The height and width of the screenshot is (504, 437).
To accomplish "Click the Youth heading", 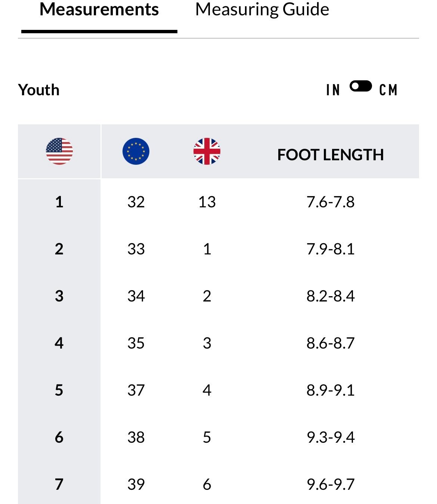I will pos(39,90).
